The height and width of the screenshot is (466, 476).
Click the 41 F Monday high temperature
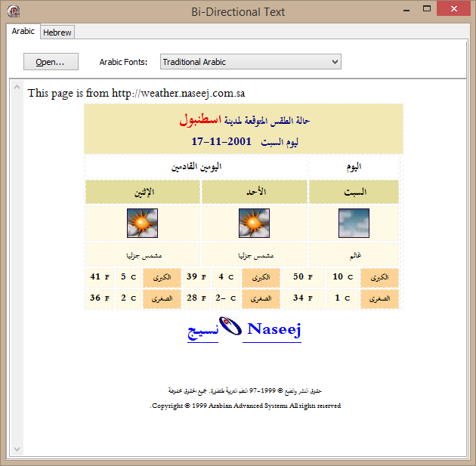tap(99, 277)
